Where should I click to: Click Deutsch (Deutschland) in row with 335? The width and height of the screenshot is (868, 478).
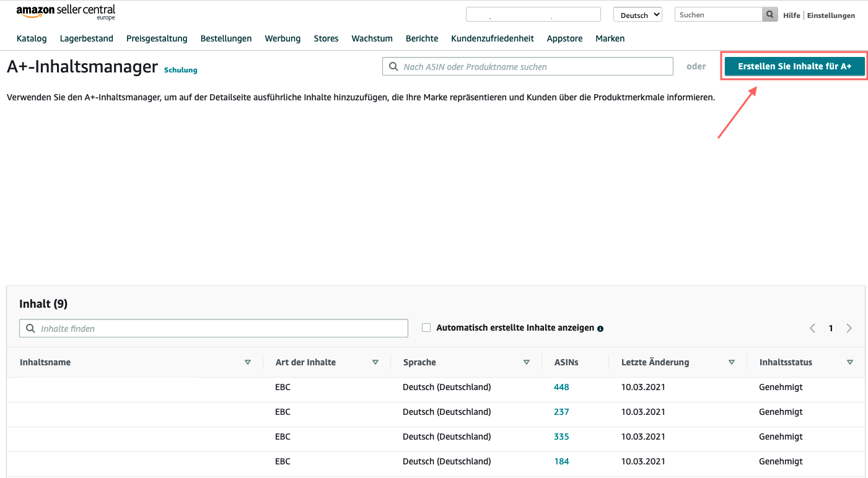pos(447,437)
